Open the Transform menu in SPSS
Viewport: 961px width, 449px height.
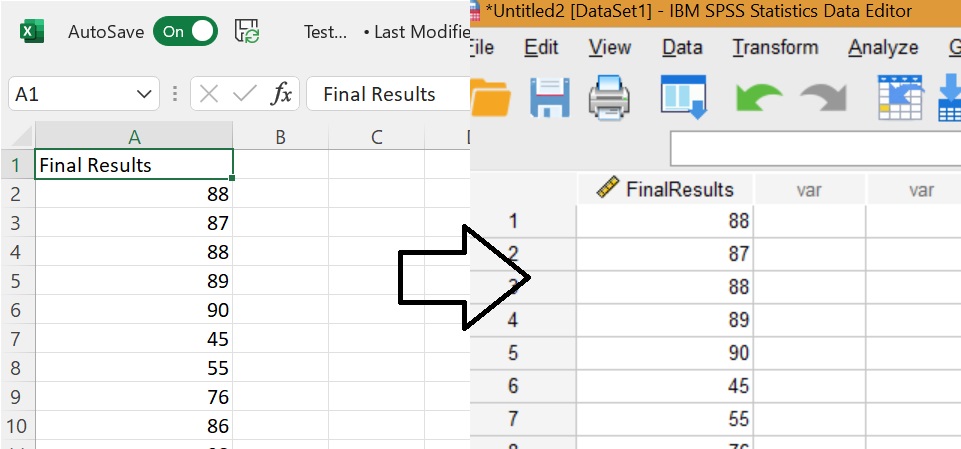coord(775,47)
